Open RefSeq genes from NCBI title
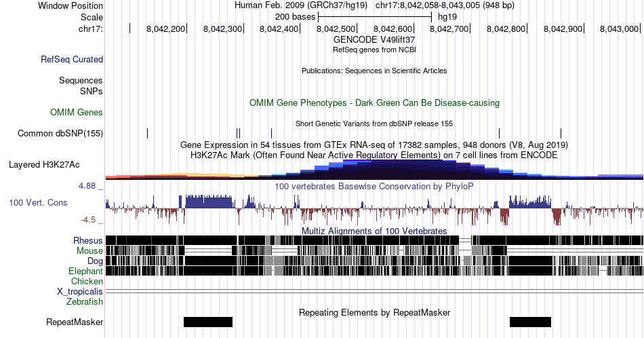Image resolution: width=644 pixels, height=338 pixels. pyautogui.click(x=374, y=50)
